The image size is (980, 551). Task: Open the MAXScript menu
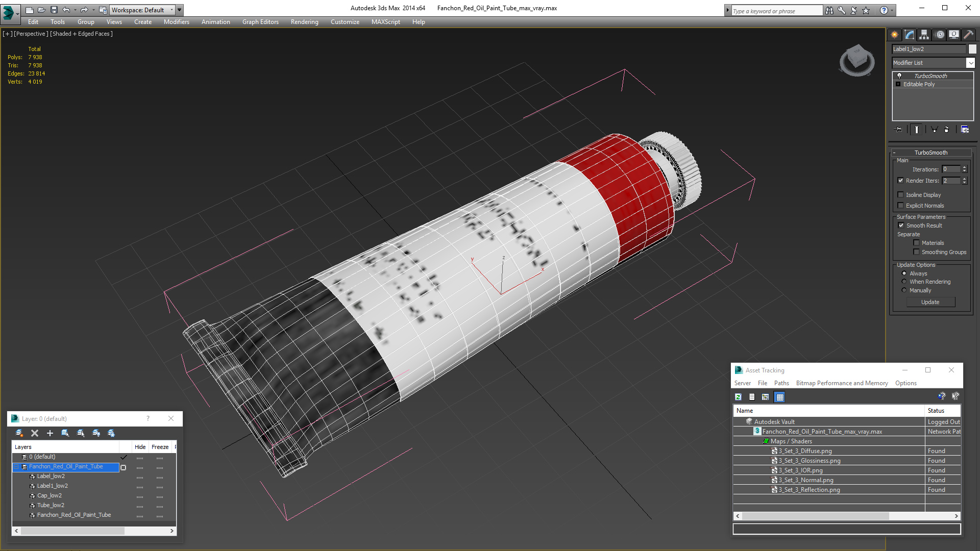385,22
